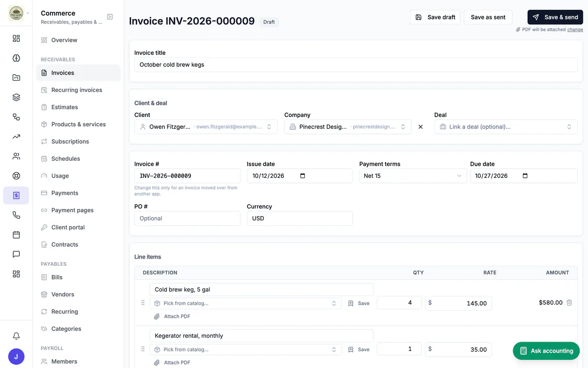Open Usage in sidebar
The height and width of the screenshot is (368, 588).
pyautogui.click(x=78, y=176)
